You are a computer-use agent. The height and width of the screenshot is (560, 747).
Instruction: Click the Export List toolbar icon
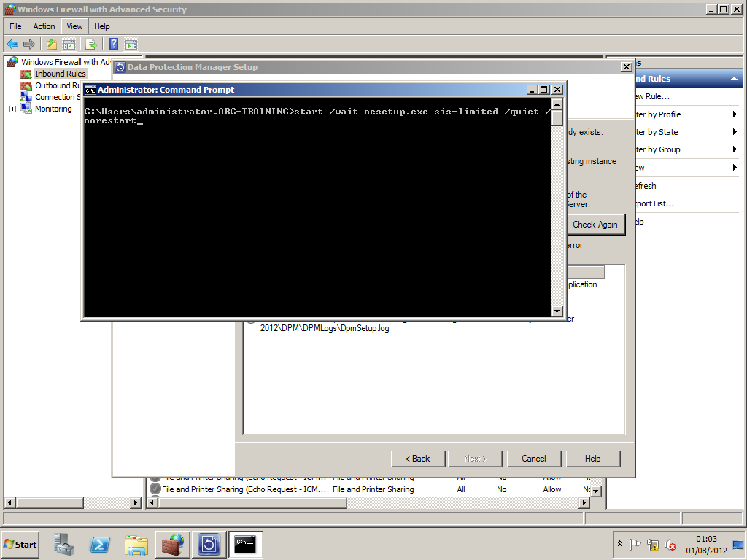coord(91,44)
